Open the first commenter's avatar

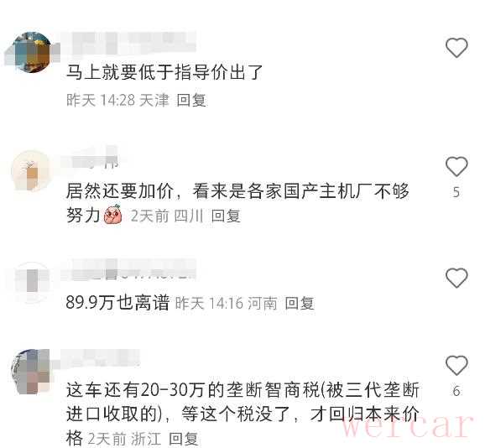[31, 52]
